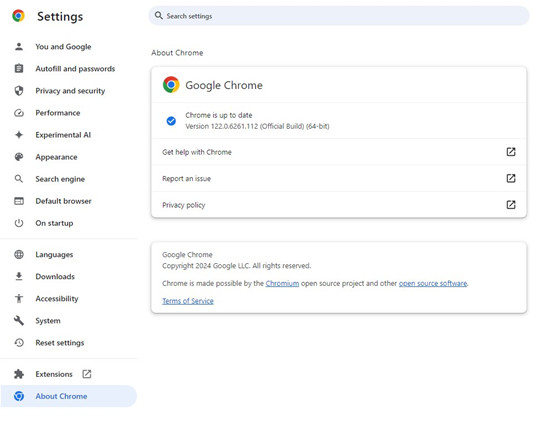550x424 pixels.
Task: Click the Version 122.0.6261.112 text
Action: click(257, 126)
